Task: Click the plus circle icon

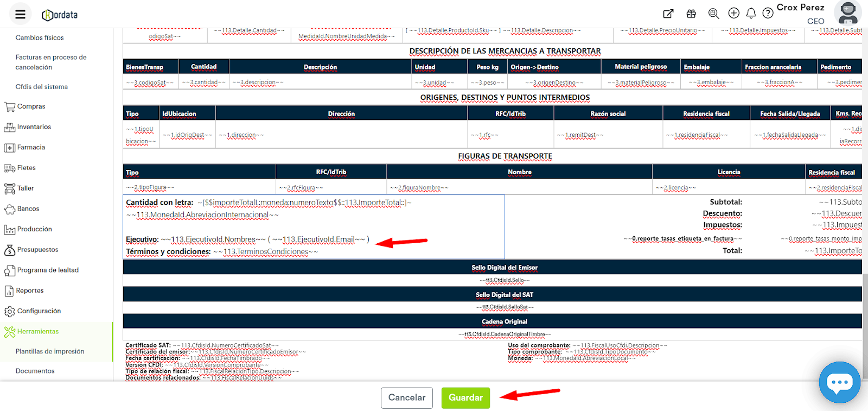Action: coord(733,13)
